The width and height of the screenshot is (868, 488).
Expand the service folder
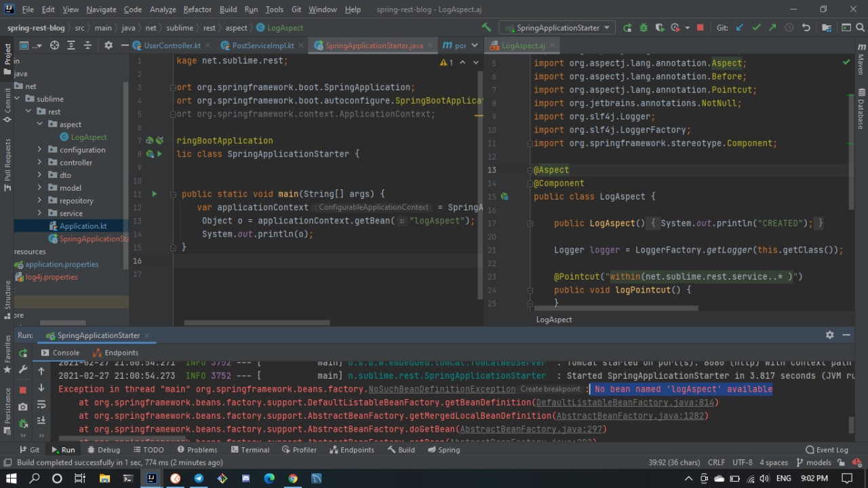click(39, 213)
